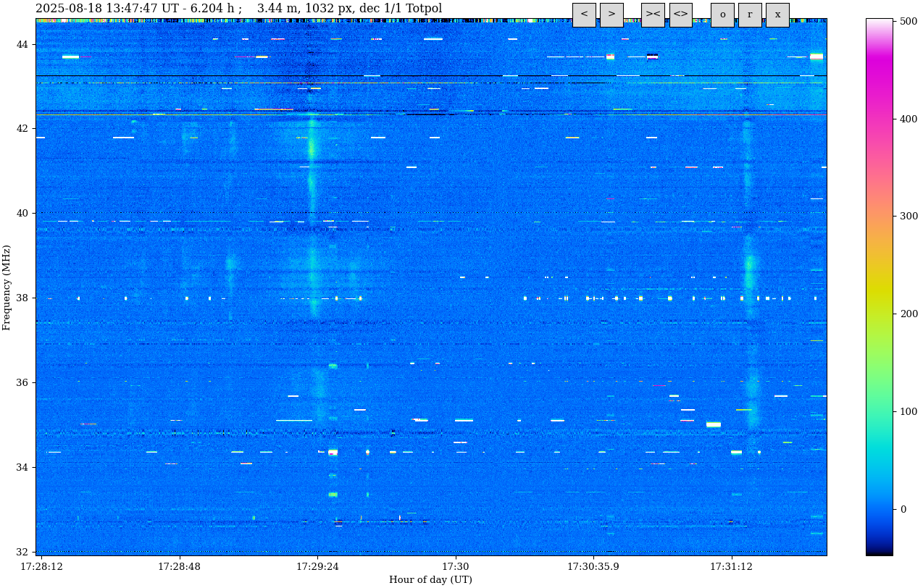Select the 17:30 time axis tick
This screenshot has height=588, width=923.
pyautogui.click(x=455, y=566)
